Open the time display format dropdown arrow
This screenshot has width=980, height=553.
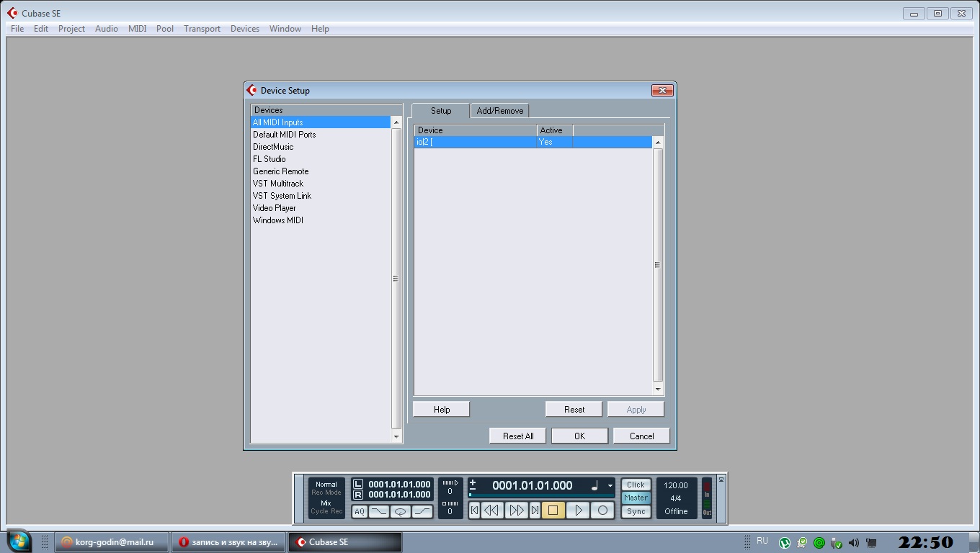point(610,486)
